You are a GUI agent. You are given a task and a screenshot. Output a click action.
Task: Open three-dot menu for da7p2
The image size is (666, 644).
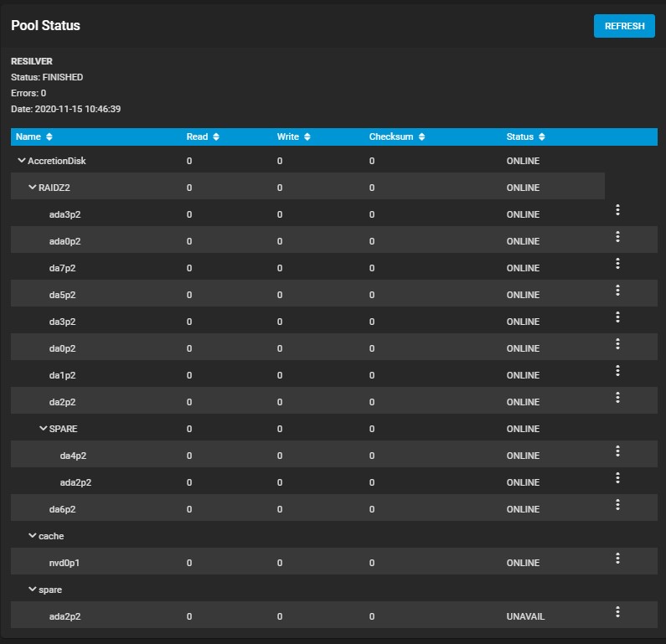tap(617, 263)
